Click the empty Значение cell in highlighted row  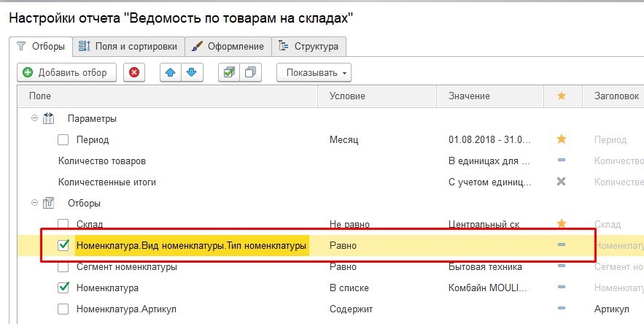[489, 246]
